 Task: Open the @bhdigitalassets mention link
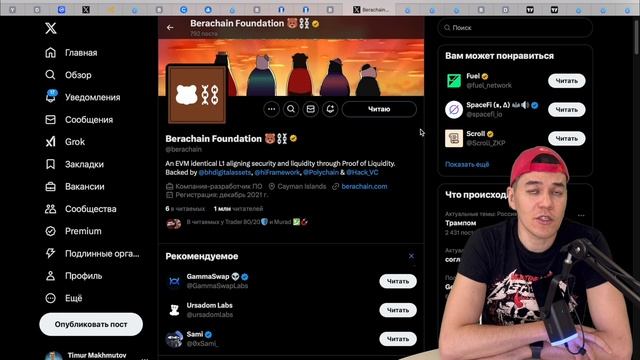(225, 172)
